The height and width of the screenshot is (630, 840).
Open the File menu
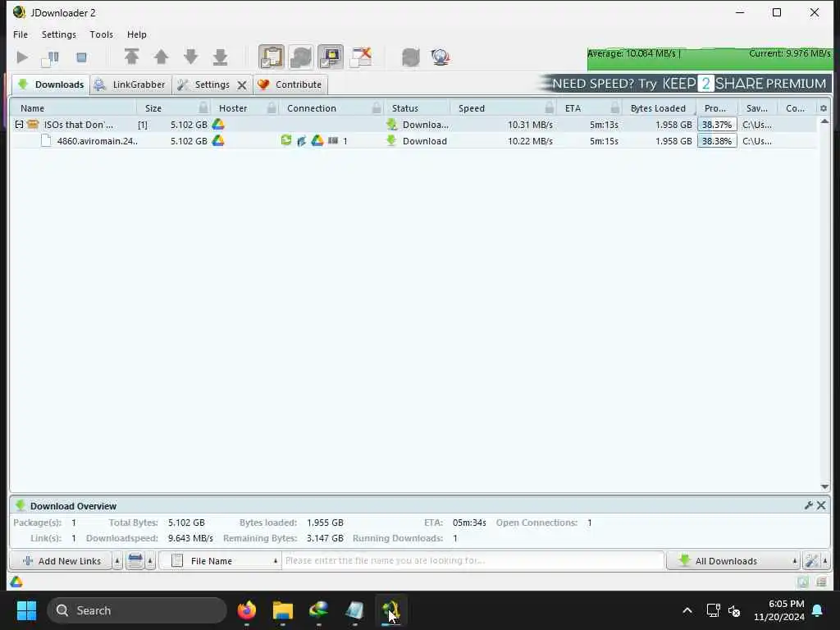pyautogui.click(x=21, y=34)
